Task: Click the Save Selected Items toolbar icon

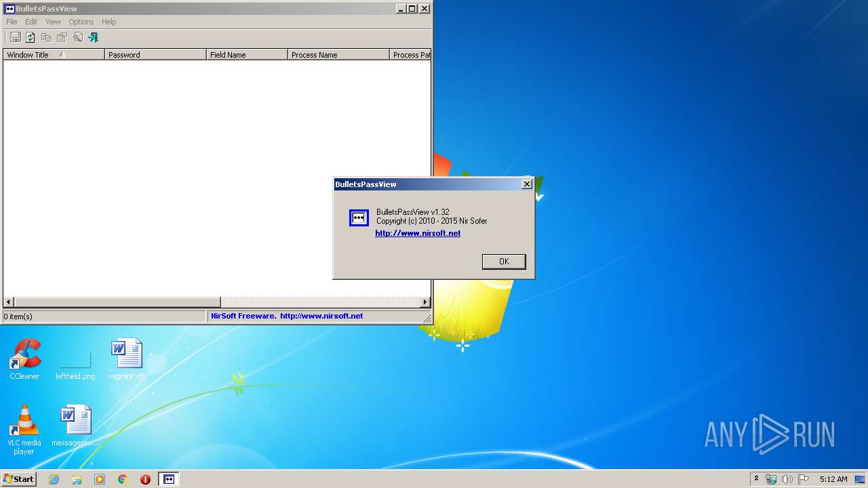Action: click(15, 37)
